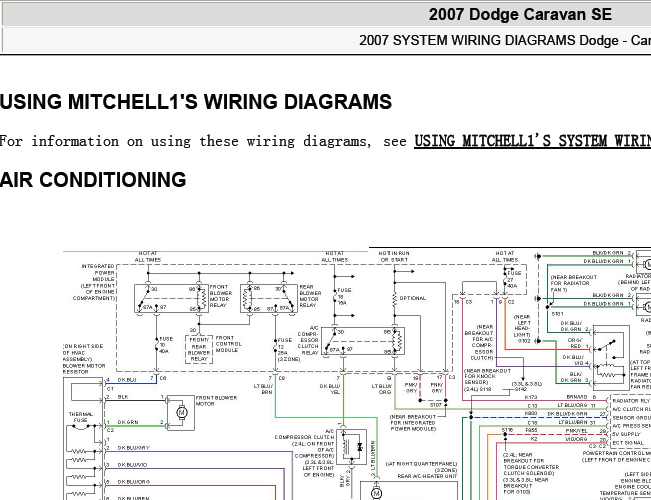Click '(NEAR BREAKOUT FOR KNOCK SENSOR)' note
The image size is (651, 500).
point(487,376)
